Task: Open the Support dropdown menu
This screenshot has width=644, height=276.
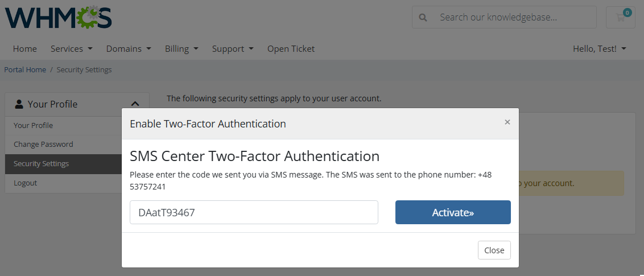Action: 233,49
